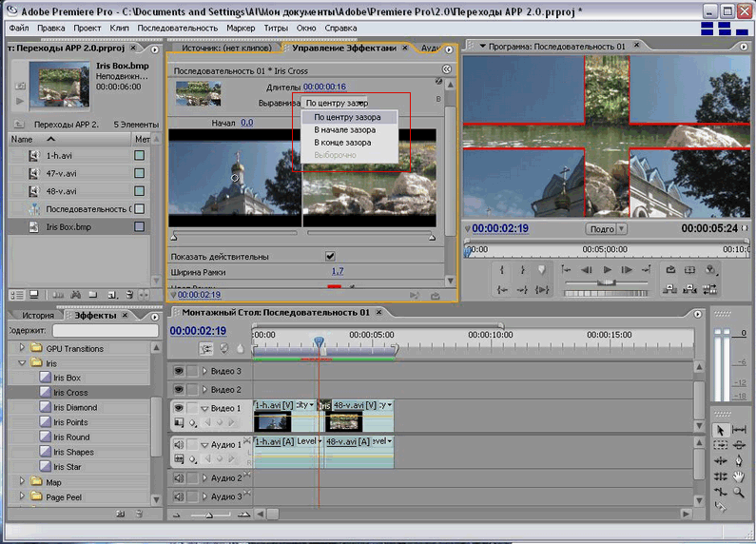
Task: Toggle visibility eye of Видео 3 track
Action: coord(179,371)
